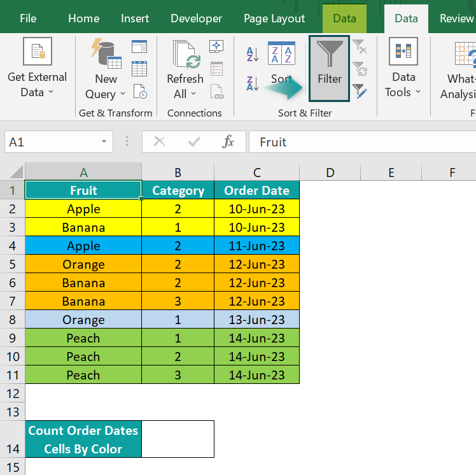The width and height of the screenshot is (476, 475).
Task: Select the Category header cell
Action: tap(178, 190)
